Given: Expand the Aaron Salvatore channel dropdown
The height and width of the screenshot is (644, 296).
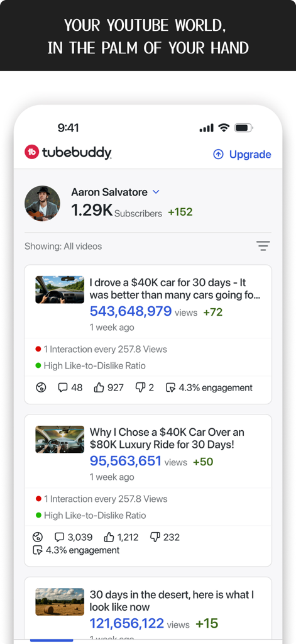Looking at the screenshot, I should pos(156,192).
